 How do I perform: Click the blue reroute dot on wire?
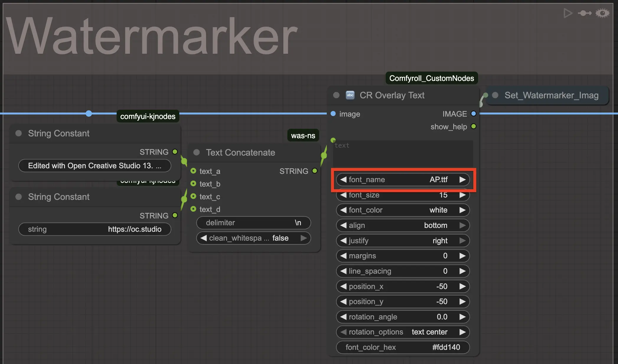point(89,113)
